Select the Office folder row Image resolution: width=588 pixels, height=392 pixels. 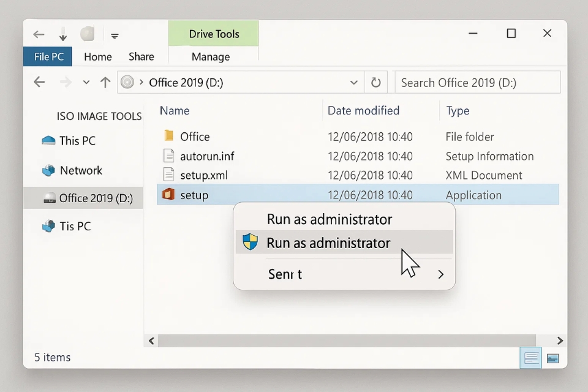point(358,137)
